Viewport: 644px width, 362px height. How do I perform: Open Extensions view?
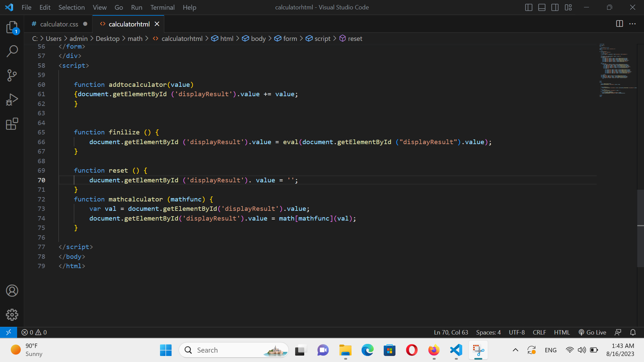pos(12,124)
